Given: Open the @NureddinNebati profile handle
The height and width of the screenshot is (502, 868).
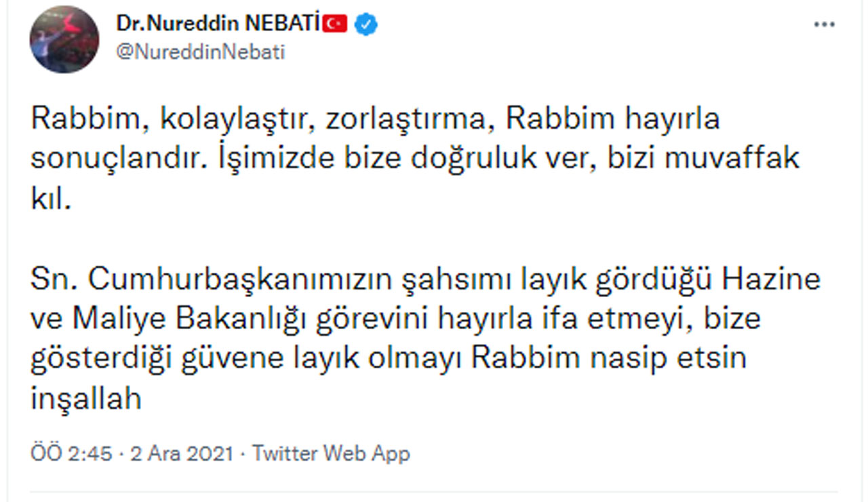Looking at the screenshot, I should click(x=202, y=49).
